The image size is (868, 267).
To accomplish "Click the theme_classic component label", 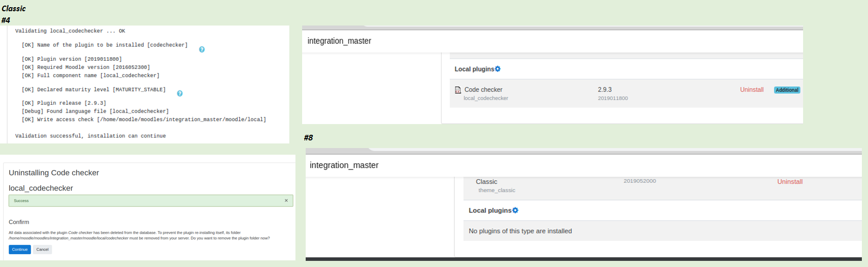I will tap(497, 190).
